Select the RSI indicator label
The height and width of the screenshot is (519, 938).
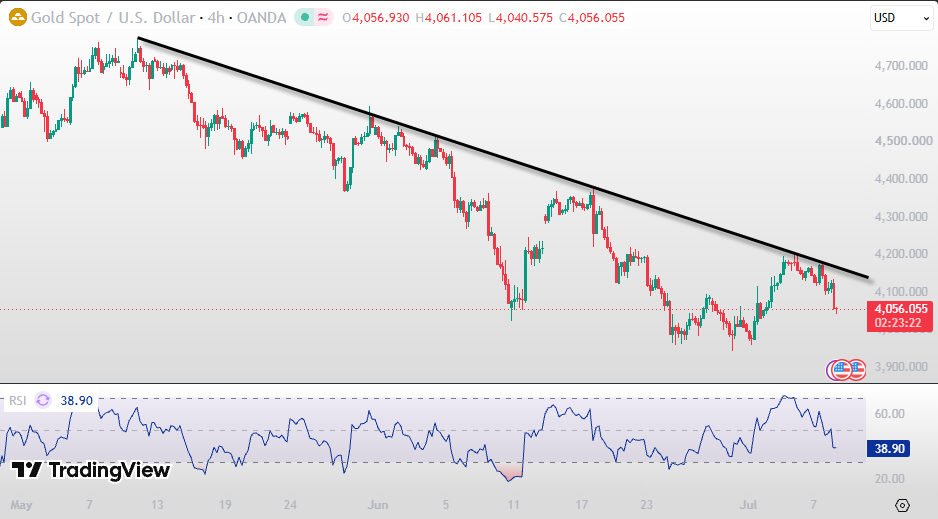[18, 401]
